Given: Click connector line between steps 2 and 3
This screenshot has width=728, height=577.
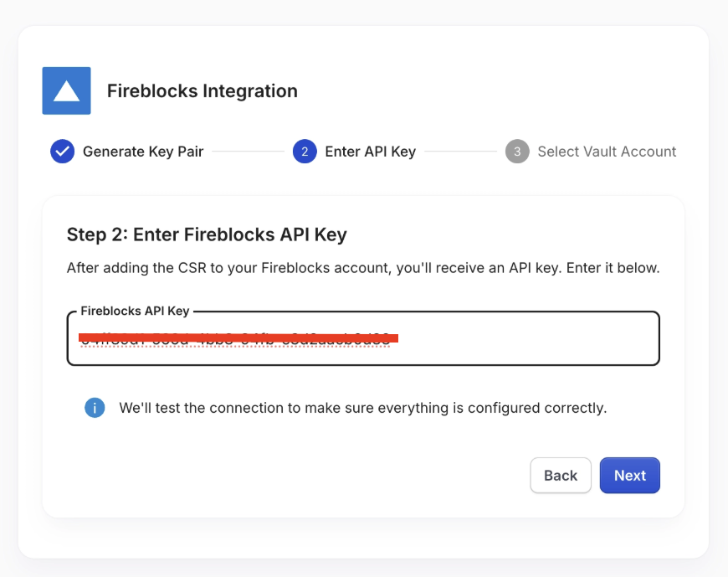Looking at the screenshot, I should 460,152.
